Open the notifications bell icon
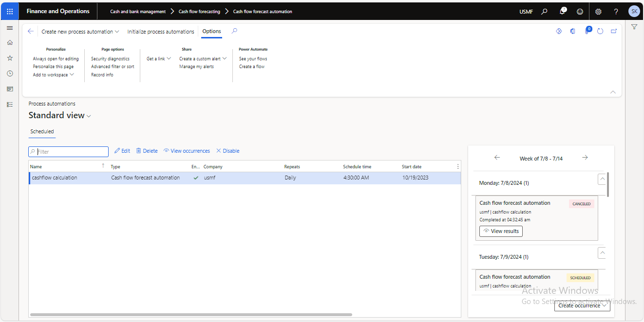 (563, 11)
